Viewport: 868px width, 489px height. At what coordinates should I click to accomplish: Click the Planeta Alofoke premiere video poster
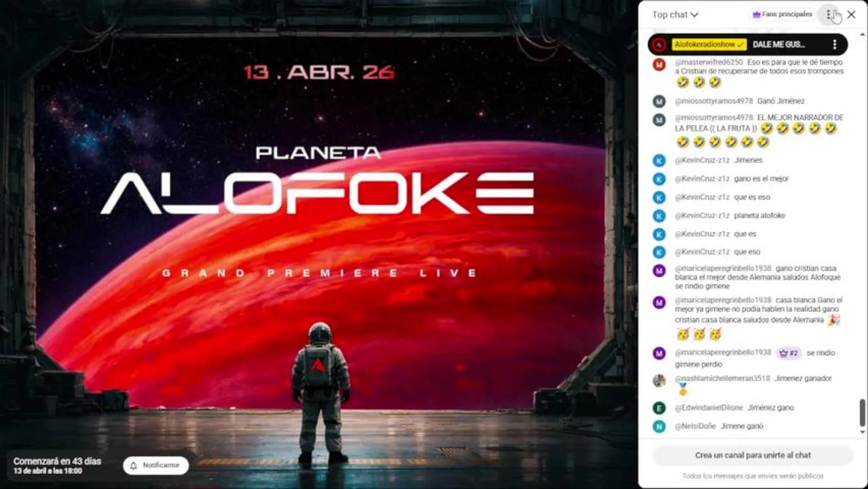click(x=318, y=244)
